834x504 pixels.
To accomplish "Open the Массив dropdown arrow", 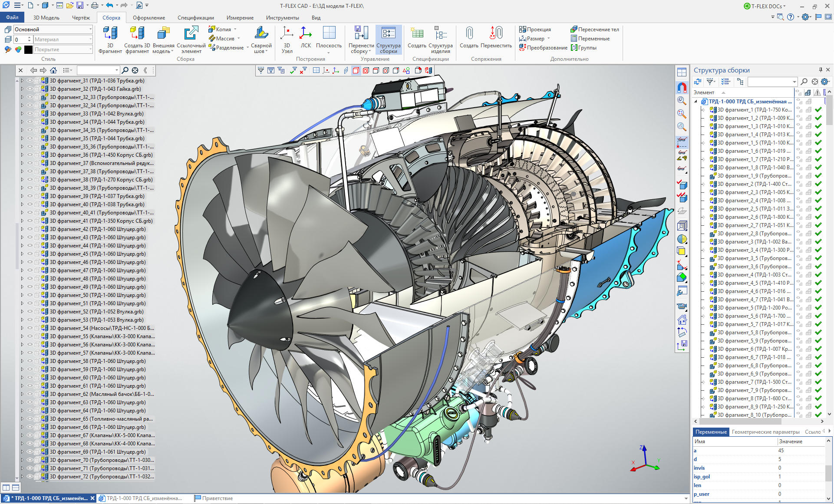I will (239, 39).
